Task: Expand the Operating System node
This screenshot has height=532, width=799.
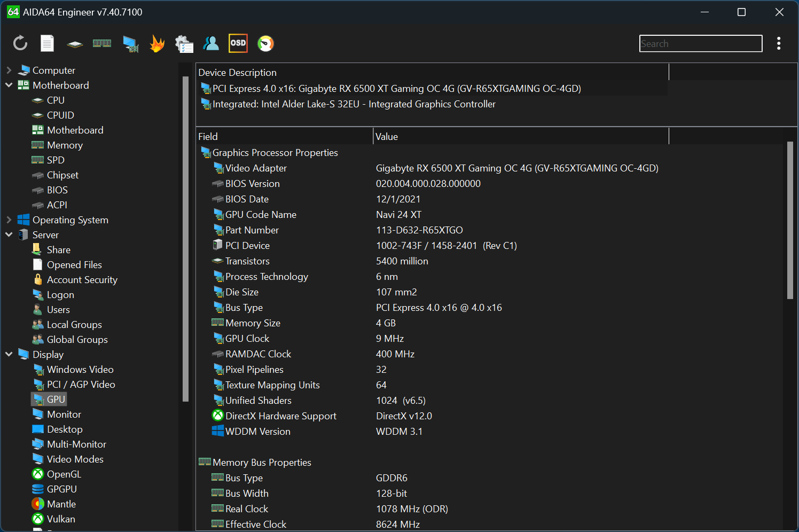Action: pos(9,220)
